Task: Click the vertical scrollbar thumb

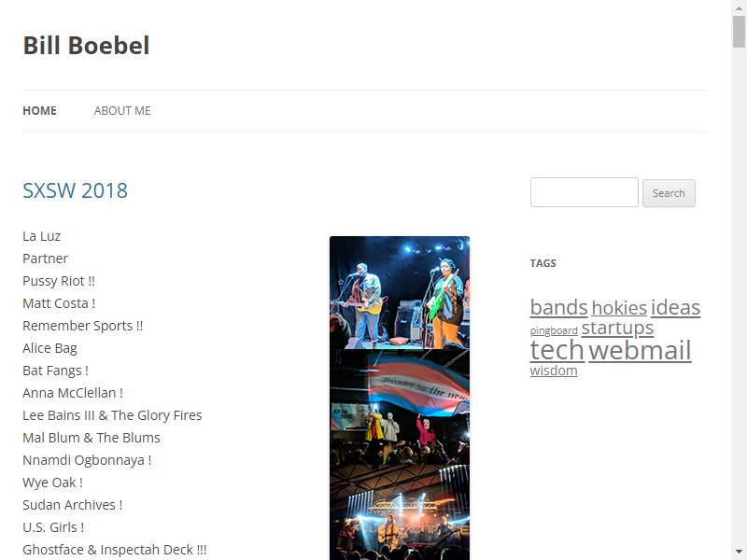Action: pyautogui.click(x=739, y=32)
